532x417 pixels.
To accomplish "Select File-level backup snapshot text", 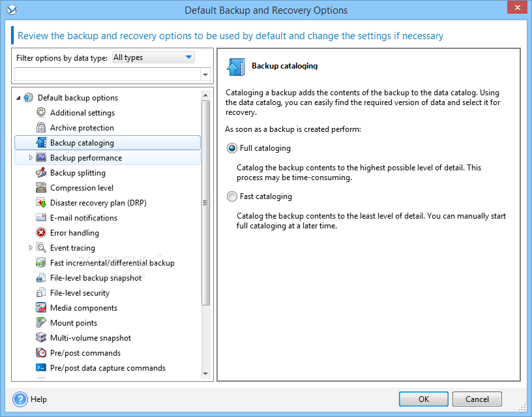I will [x=96, y=278].
